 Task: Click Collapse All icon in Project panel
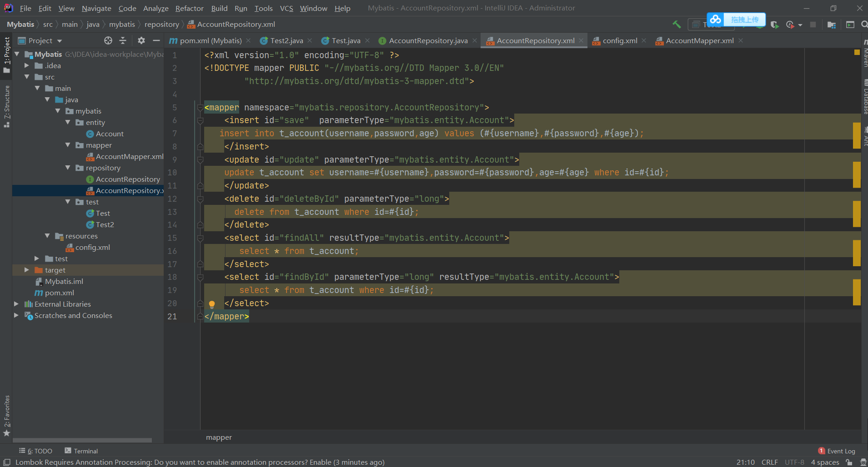click(x=123, y=40)
